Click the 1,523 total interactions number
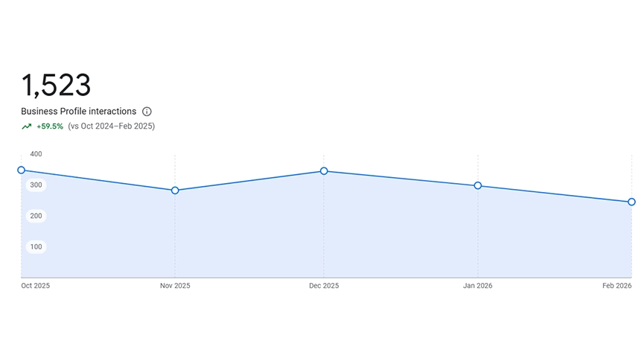The width and height of the screenshot is (644, 361). [56, 86]
